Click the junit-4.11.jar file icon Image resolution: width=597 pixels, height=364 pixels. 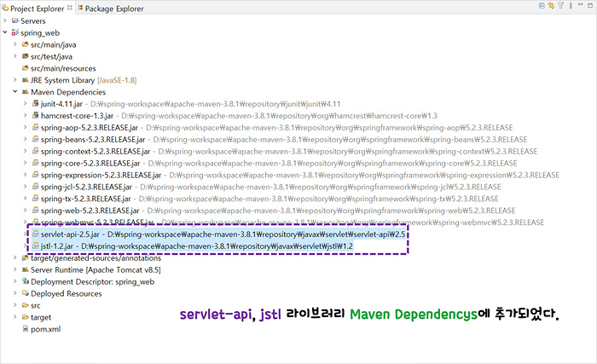point(36,103)
